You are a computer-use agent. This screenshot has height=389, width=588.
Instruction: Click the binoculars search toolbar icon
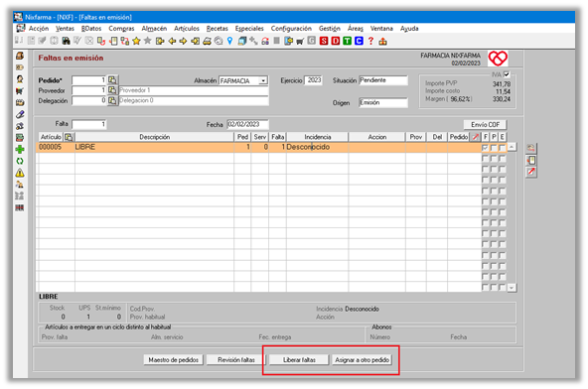[66, 41]
